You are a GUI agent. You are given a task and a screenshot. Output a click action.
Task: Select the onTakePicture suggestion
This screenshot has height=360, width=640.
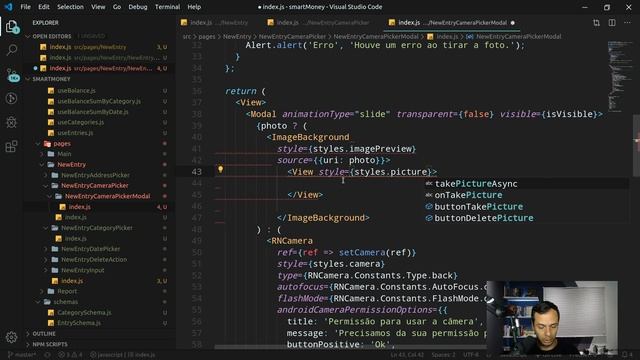(526, 195)
